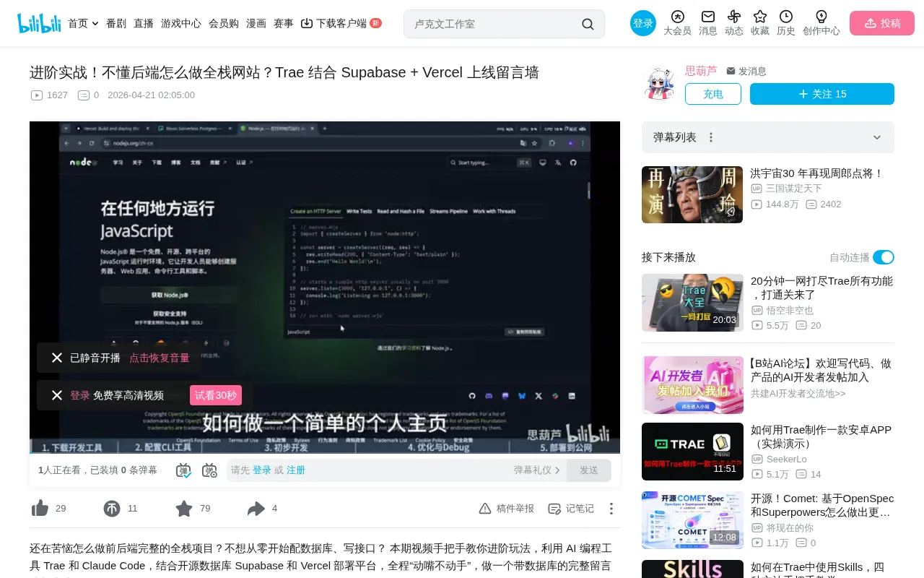924x578 pixels.
Task: Click 注册 in the danmaku input bar
Action: coord(296,470)
